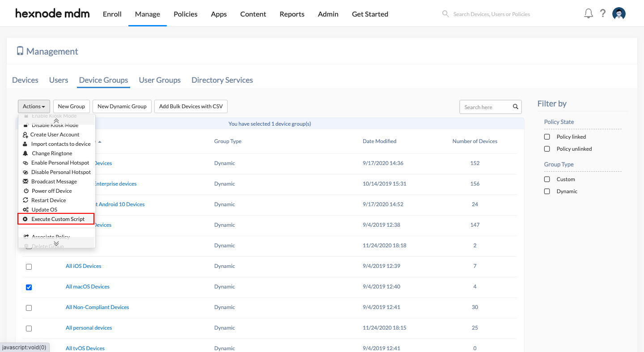Switch to the Directory Services tab
This screenshot has height=352, width=644.
(222, 80)
